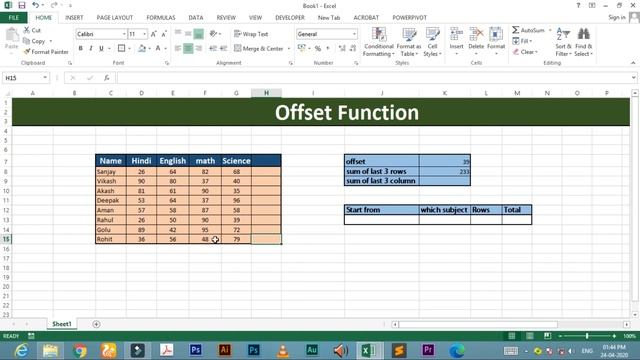Switch to the FORMULAS tab
640x360 pixels.
(161, 18)
